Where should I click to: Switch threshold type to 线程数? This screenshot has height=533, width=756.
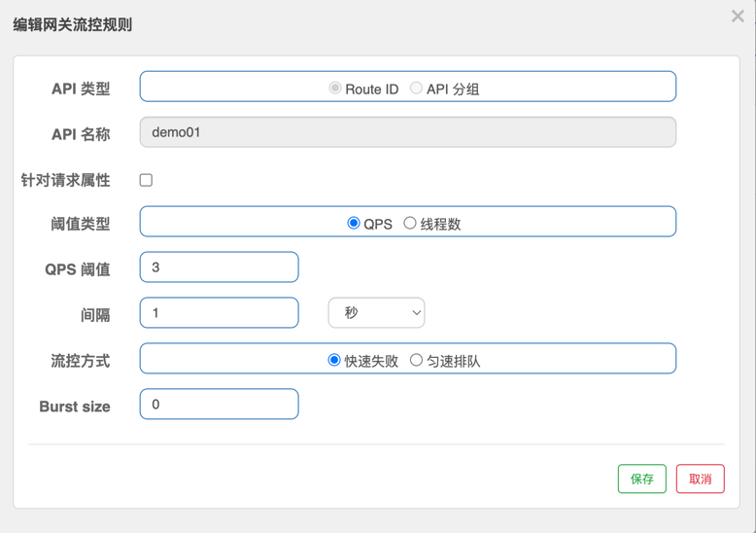point(410,224)
